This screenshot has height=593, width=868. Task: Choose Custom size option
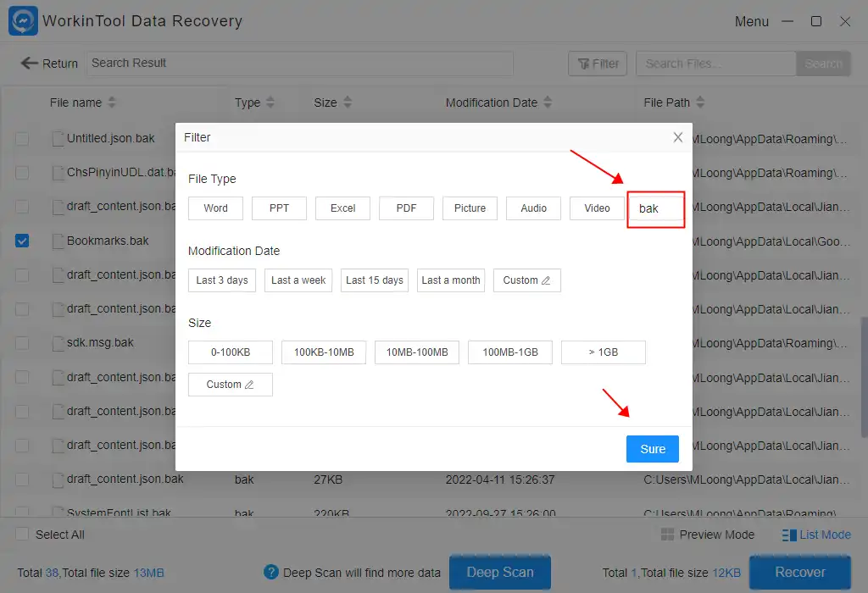(x=231, y=385)
